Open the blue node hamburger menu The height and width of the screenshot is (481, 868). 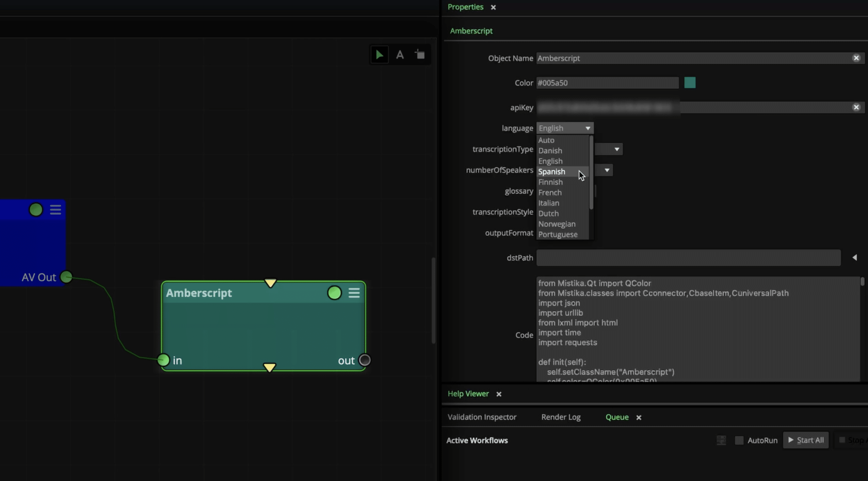[55, 210]
